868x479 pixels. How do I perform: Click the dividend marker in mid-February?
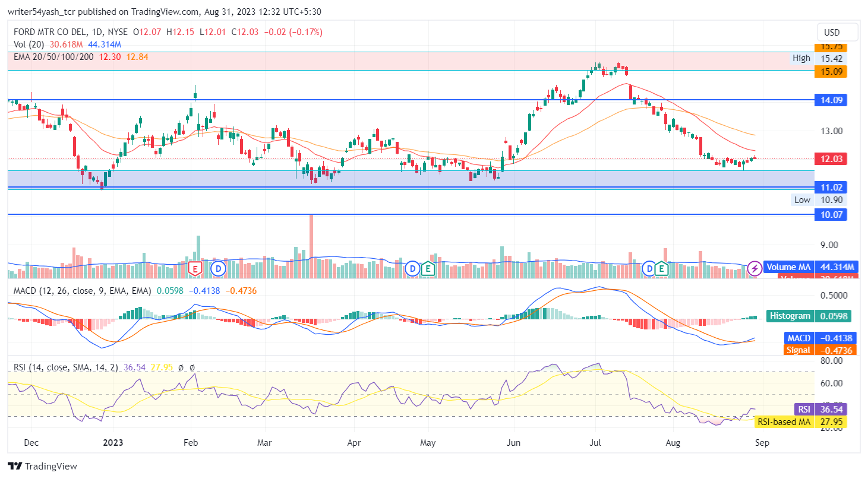pos(219,268)
